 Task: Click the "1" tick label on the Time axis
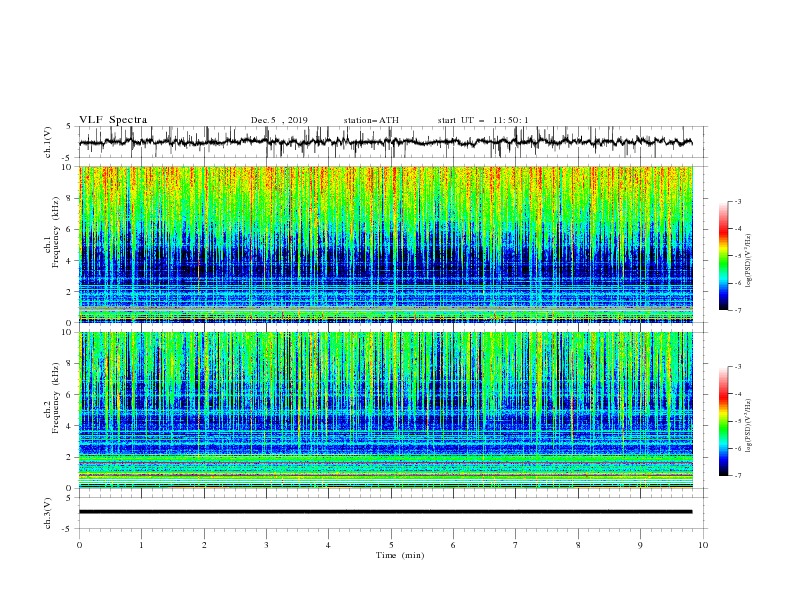[x=141, y=545]
